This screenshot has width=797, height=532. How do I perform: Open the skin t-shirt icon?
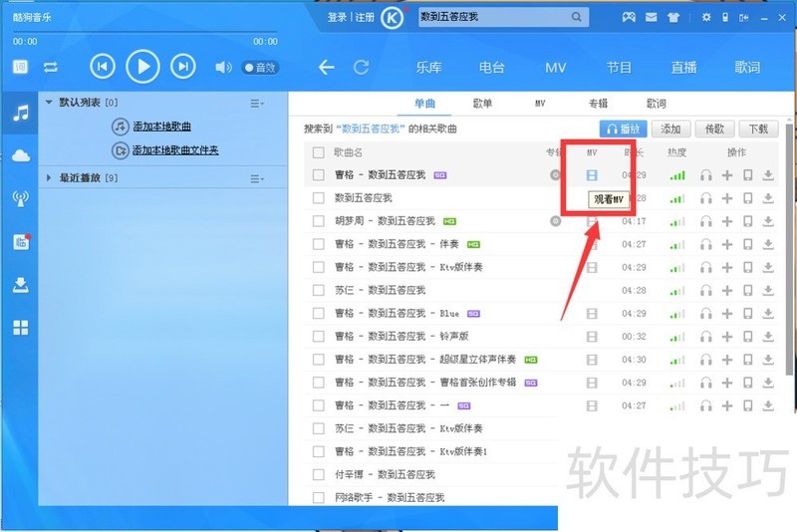tap(673, 17)
